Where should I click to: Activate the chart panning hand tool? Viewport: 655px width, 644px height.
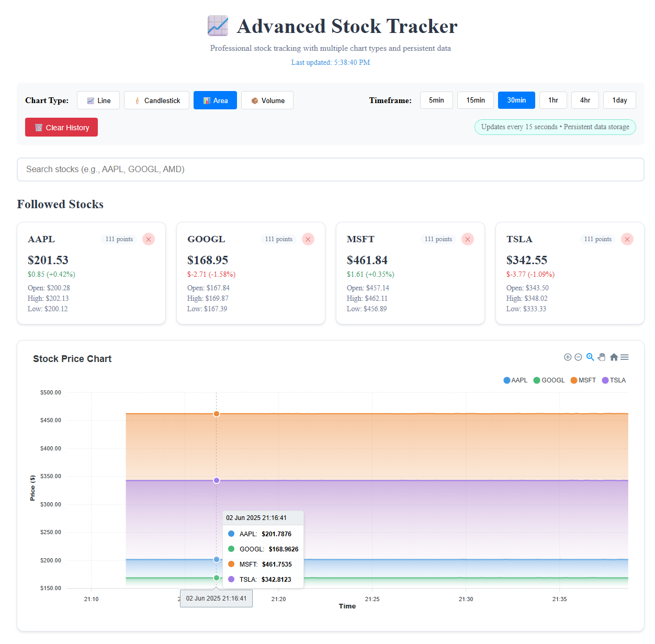click(602, 357)
